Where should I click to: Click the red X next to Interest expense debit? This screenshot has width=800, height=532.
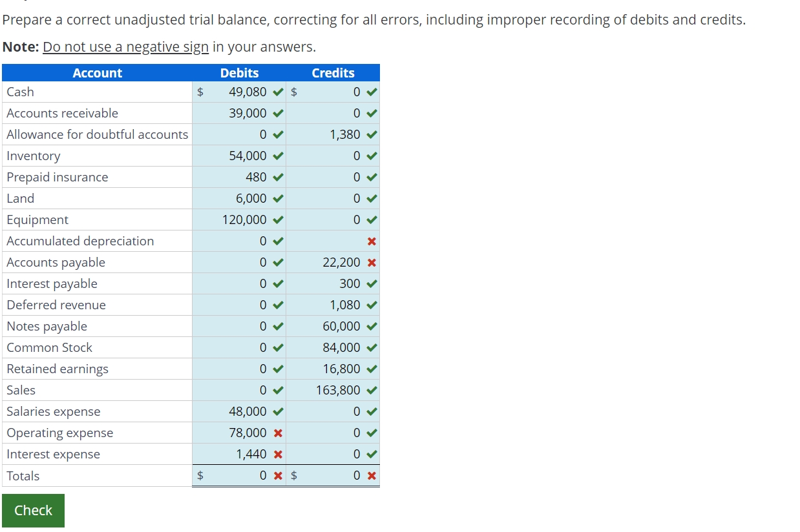click(x=278, y=454)
